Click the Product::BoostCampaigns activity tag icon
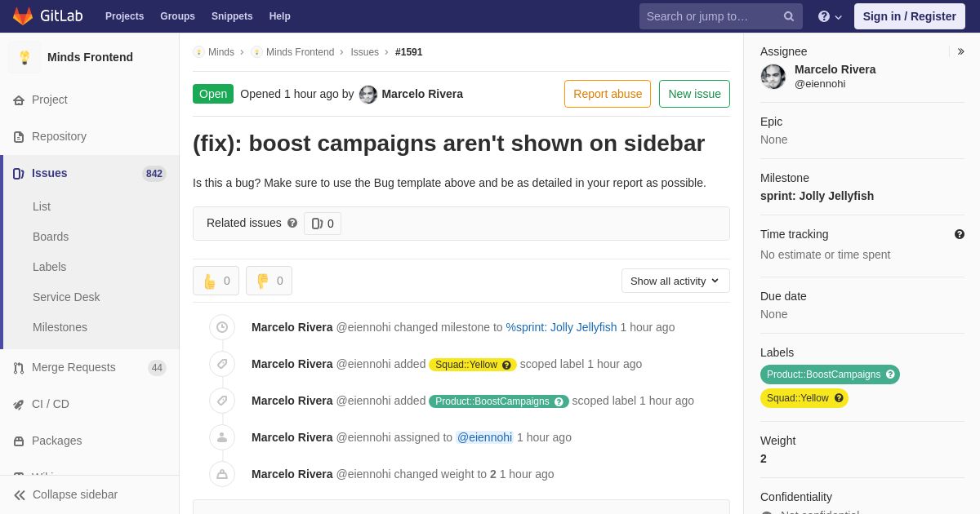 (222, 401)
